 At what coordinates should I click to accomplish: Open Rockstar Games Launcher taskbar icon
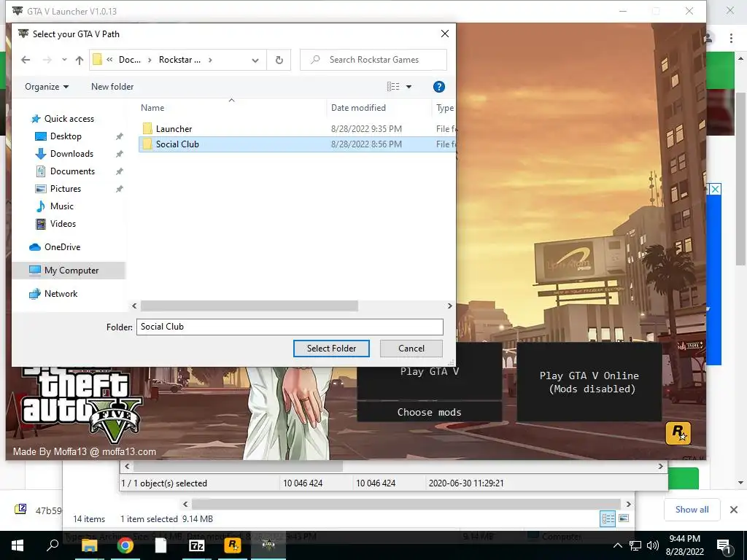233,545
